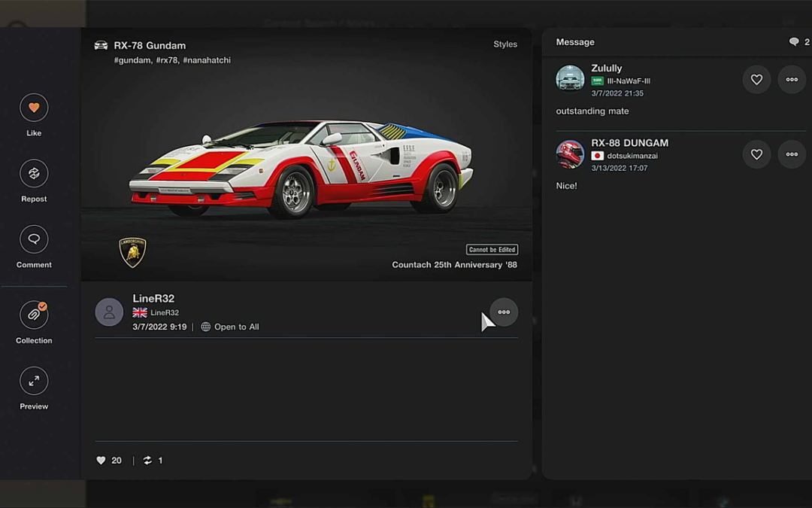Open LineR32's three-dot options menu

pyautogui.click(x=504, y=312)
